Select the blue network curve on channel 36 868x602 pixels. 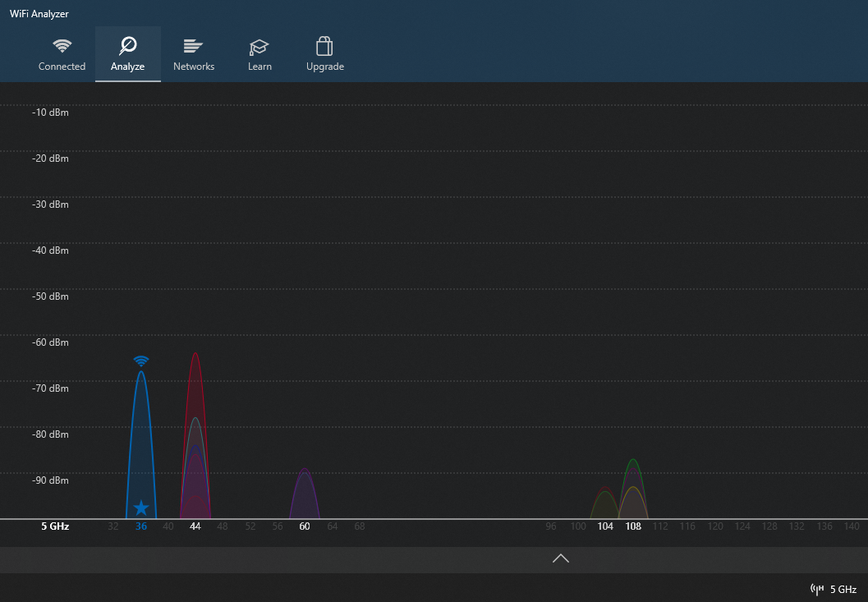(141, 443)
